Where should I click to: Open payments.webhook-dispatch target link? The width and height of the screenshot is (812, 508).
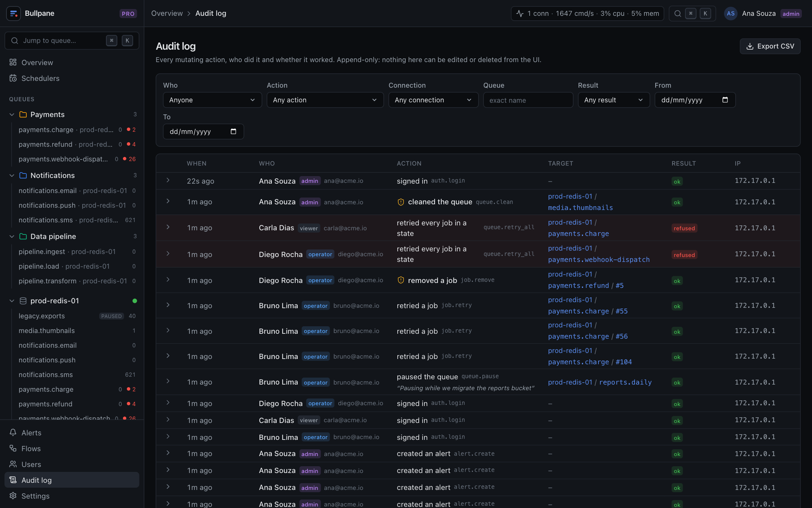[598, 260]
